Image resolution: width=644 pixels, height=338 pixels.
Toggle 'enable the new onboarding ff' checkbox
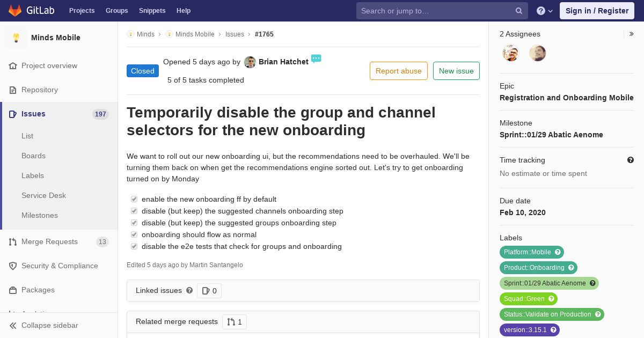point(134,199)
